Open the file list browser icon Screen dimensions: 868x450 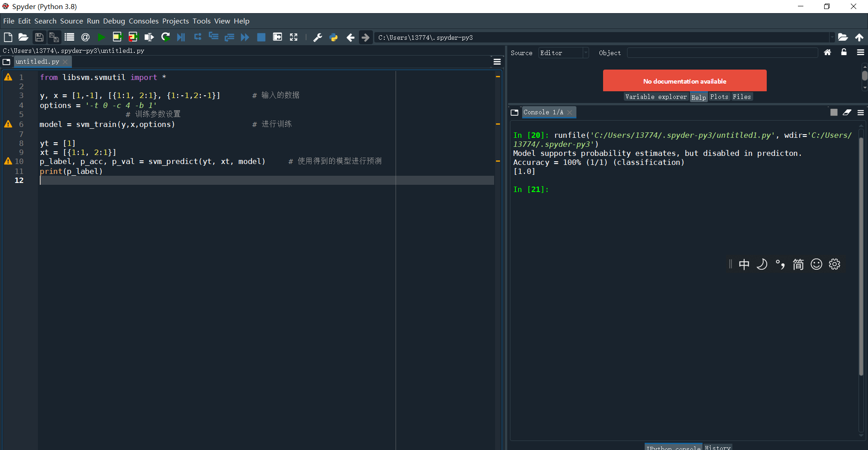(70, 37)
